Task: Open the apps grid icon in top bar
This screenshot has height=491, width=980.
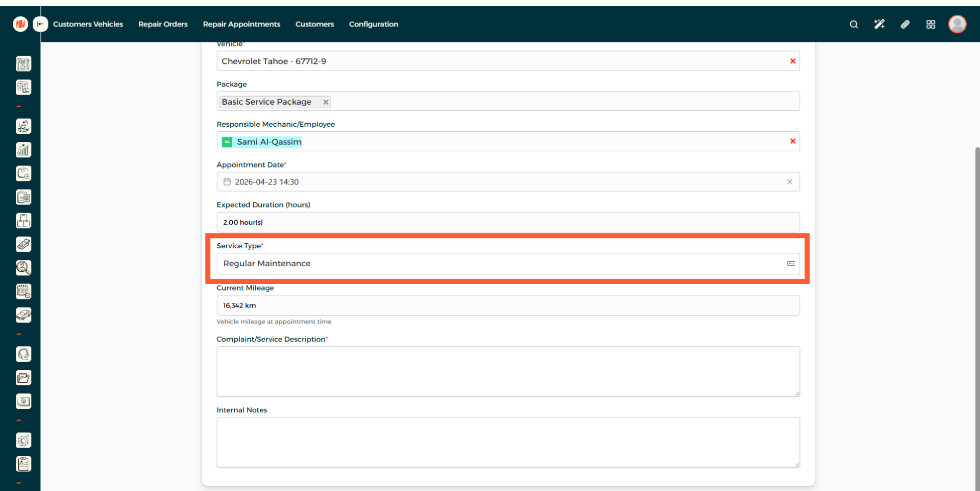Action: click(930, 24)
